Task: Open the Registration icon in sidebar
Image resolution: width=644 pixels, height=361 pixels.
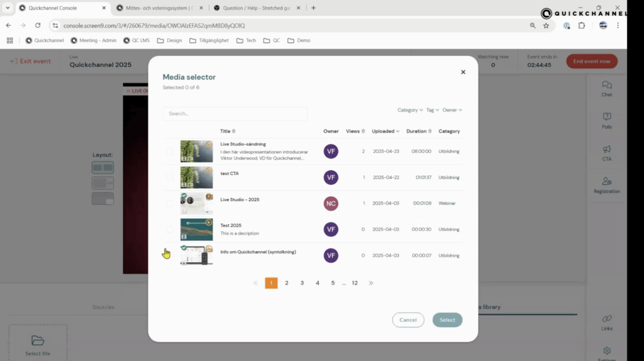Action: tap(607, 181)
